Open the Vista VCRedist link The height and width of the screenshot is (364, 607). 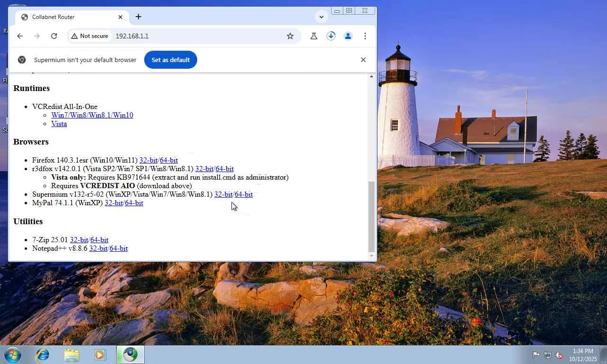[x=59, y=124]
